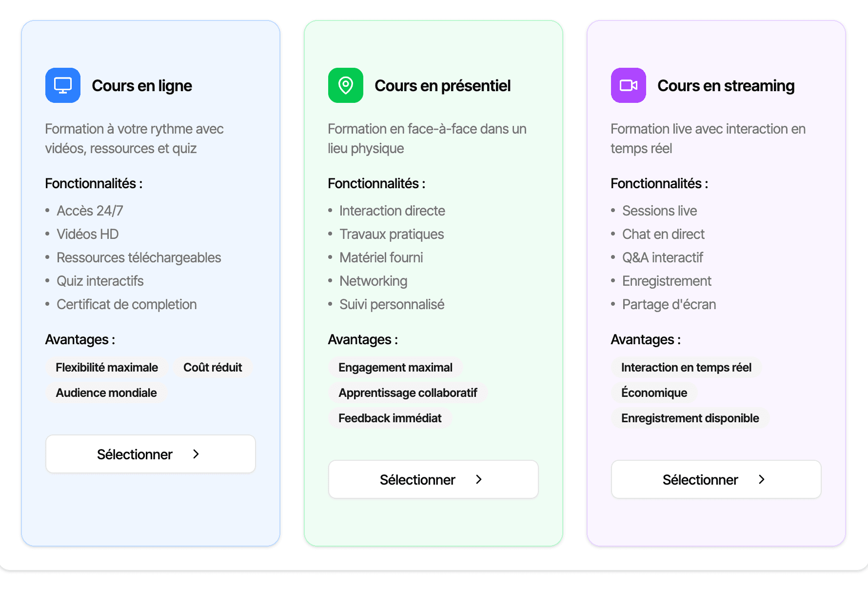Select the blue screen icon for online courses
The height and width of the screenshot is (589, 868).
(x=62, y=85)
